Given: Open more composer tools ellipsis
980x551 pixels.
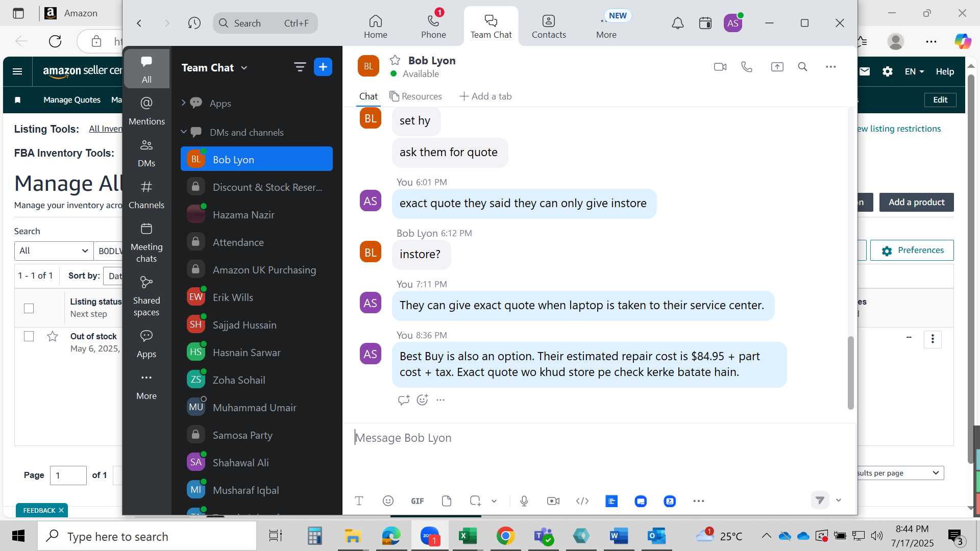Looking at the screenshot, I should pos(699,501).
